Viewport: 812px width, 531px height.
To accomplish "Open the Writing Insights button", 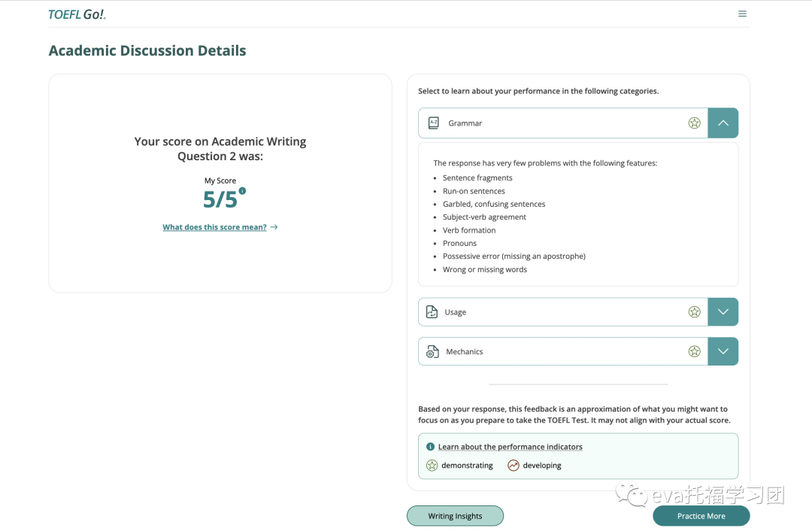I will pyautogui.click(x=455, y=516).
